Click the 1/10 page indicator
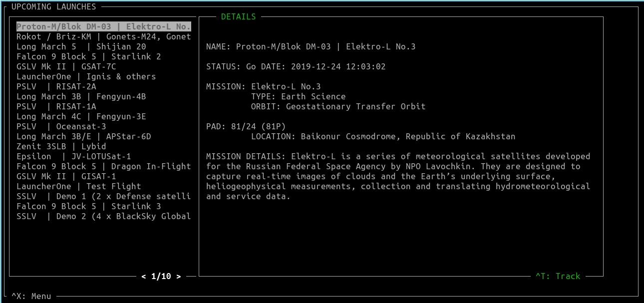The width and height of the screenshot is (644, 303). tap(161, 276)
